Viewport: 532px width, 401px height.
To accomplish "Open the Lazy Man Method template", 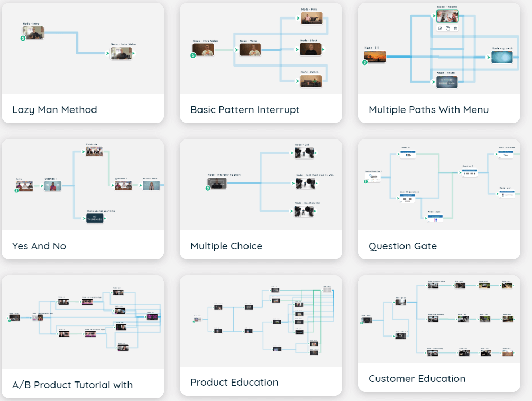I will 54,110.
